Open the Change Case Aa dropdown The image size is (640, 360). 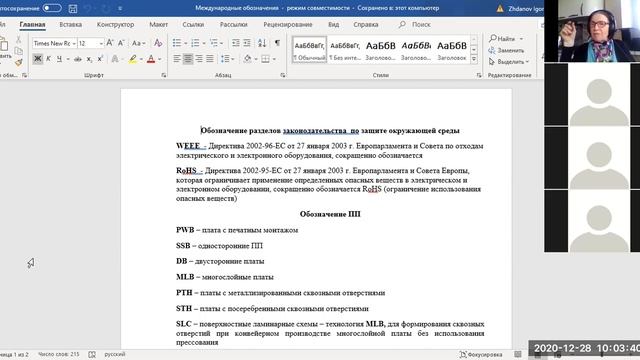pyautogui.click(x=138, y=43)
